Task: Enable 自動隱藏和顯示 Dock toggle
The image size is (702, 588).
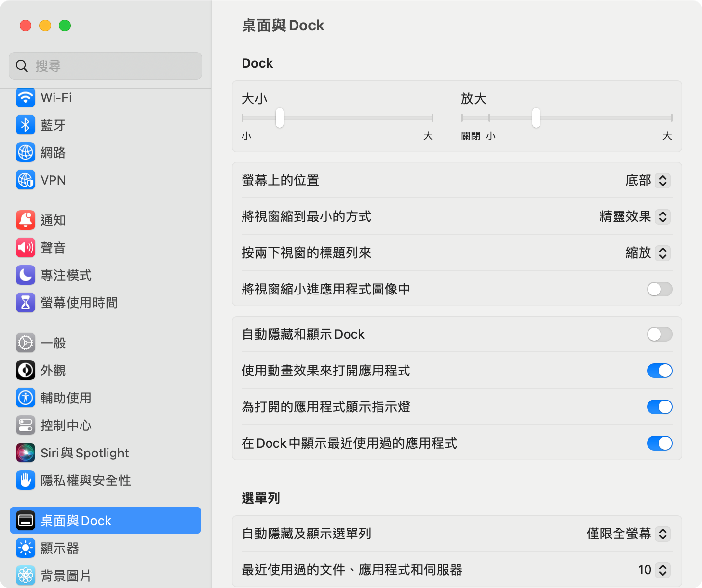Action: [x=659, y=334]
